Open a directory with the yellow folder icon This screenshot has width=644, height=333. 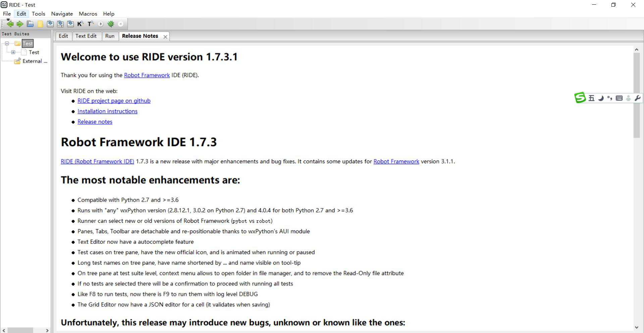[x=40, y=24]
